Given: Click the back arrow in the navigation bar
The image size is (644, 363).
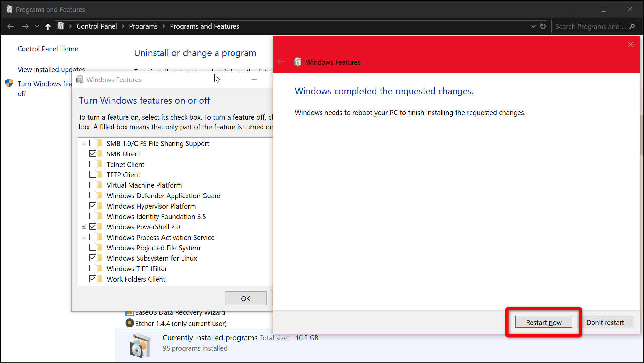Looking at the screenshot, I should 10,26.
